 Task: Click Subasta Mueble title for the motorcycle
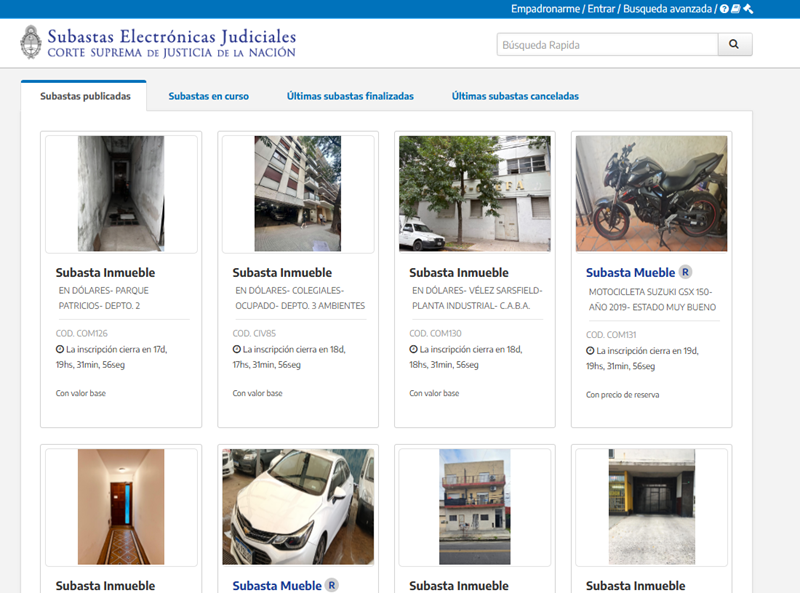(630, 273)
